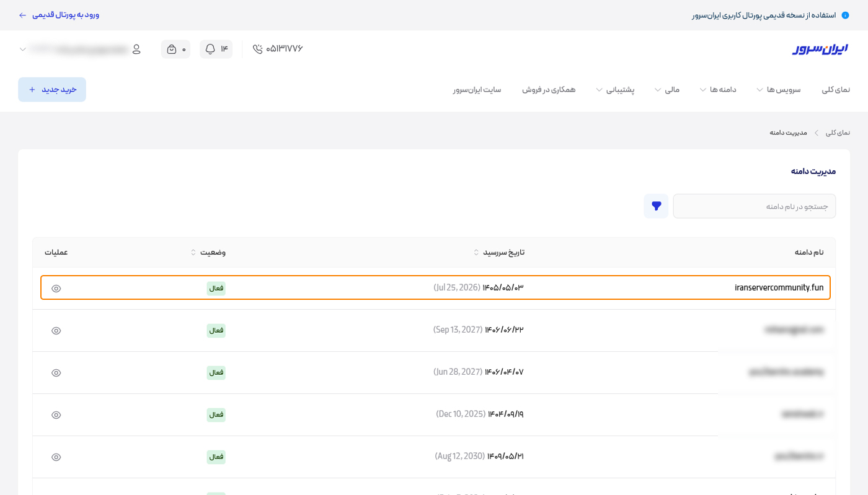
Task: Open the shopping cart icon
Action: tap(172, 49)
